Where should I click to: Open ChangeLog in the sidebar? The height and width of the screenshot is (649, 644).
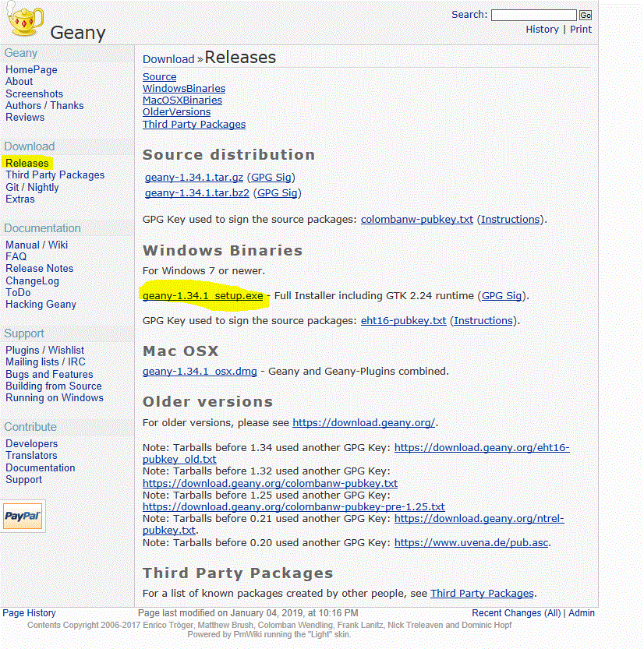32,280
